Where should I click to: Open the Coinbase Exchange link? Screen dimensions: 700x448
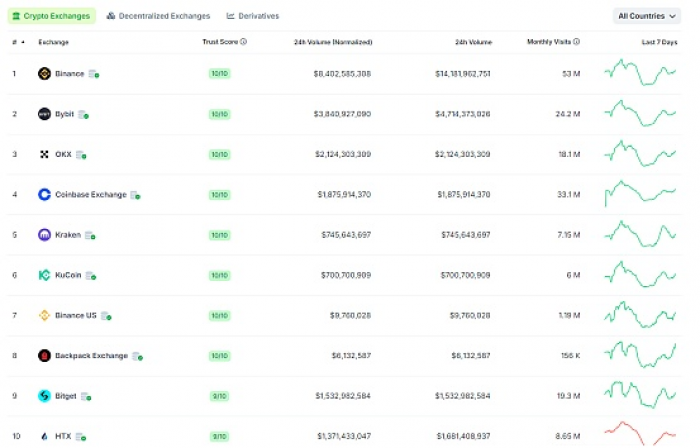pos(91,195)
